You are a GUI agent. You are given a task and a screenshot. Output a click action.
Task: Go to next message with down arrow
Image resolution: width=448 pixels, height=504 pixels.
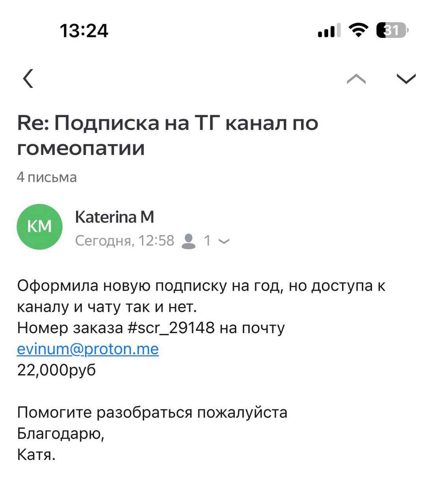coord(406,79)
